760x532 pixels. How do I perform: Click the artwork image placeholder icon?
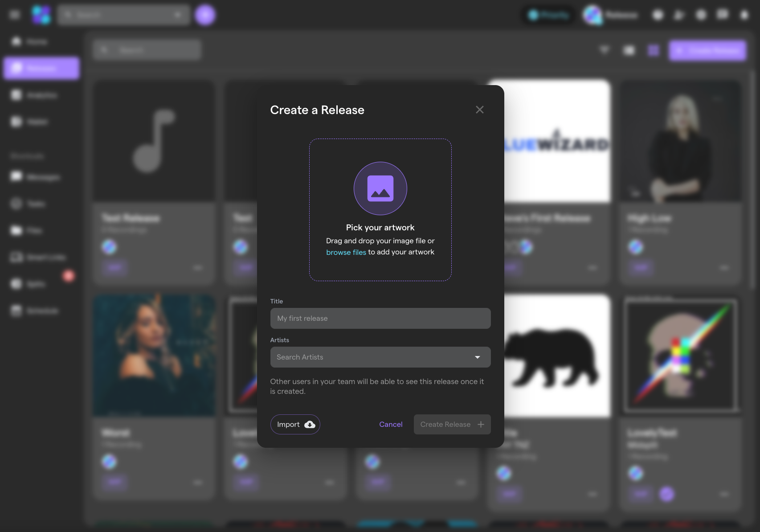pos(380,188)
